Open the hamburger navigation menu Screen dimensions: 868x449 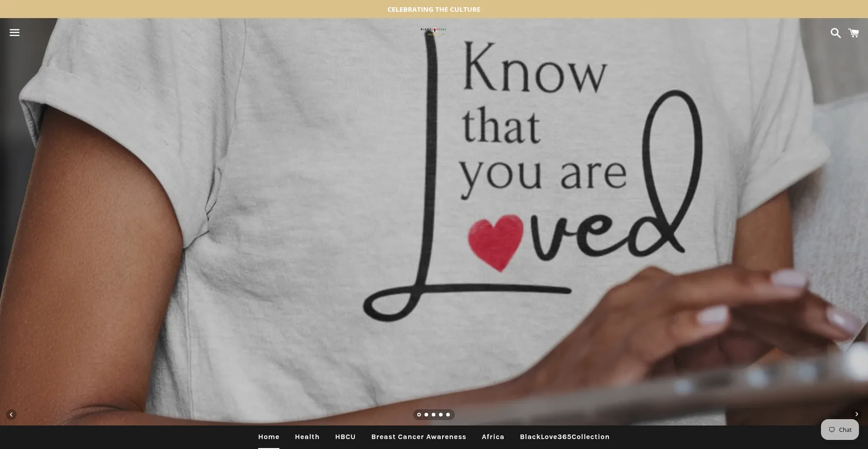[x=14, y=33]
